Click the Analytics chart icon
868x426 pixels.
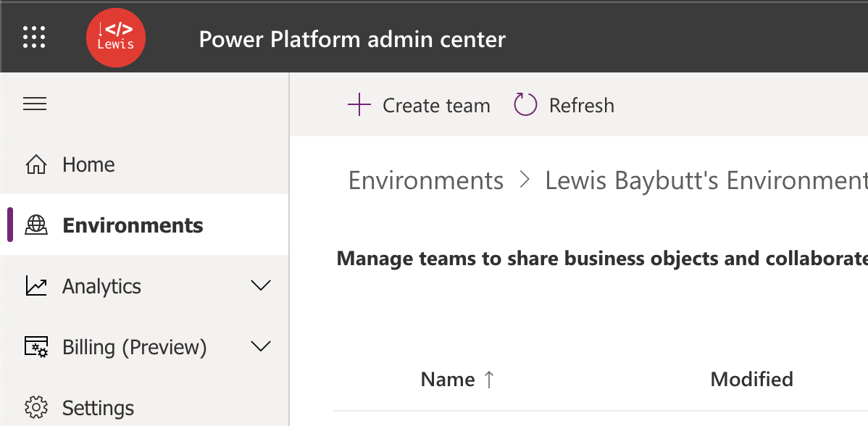[36, 286]
